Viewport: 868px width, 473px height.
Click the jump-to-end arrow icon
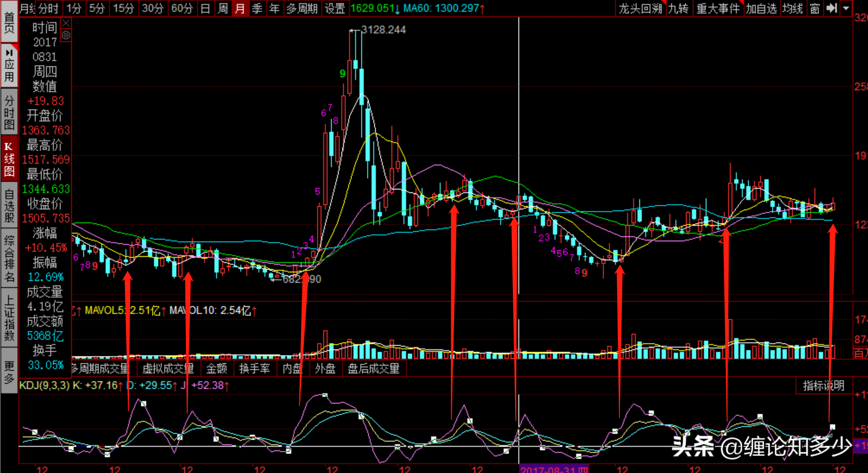click(831, 8)
